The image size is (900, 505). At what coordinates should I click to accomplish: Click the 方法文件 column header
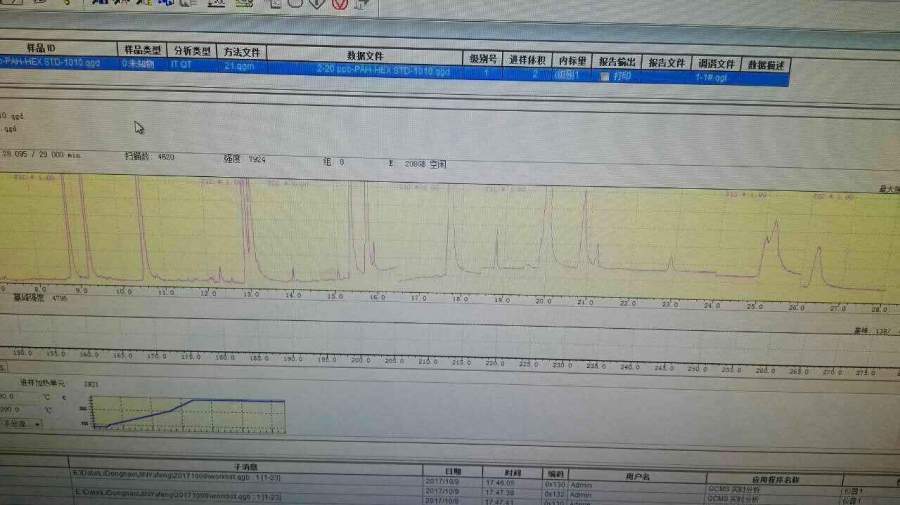tap(242, 52)
